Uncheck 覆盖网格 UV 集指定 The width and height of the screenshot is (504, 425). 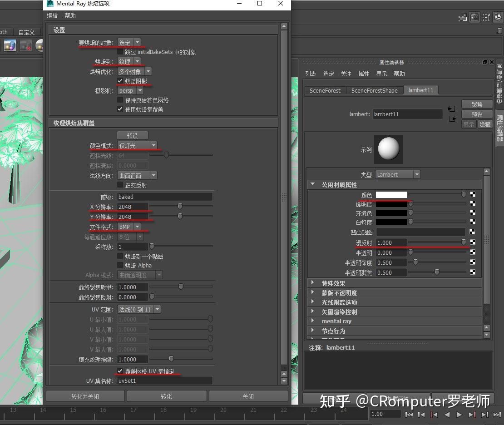point(120,371)
